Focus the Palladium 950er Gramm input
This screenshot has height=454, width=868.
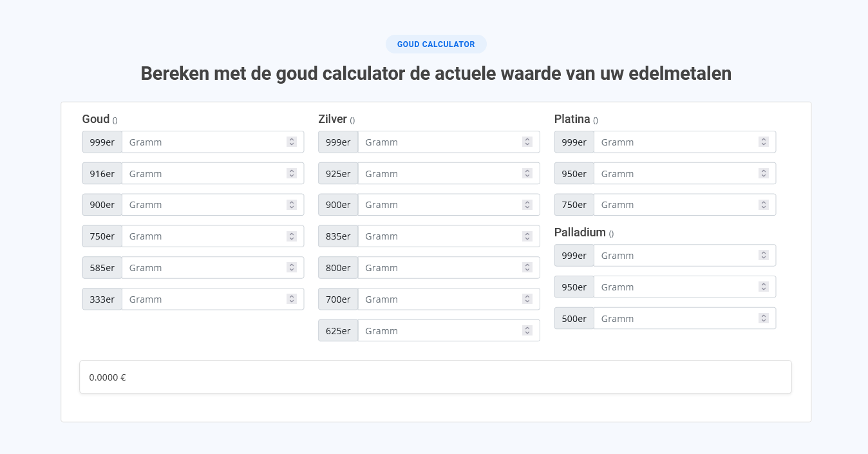click(x=675, y=287)
